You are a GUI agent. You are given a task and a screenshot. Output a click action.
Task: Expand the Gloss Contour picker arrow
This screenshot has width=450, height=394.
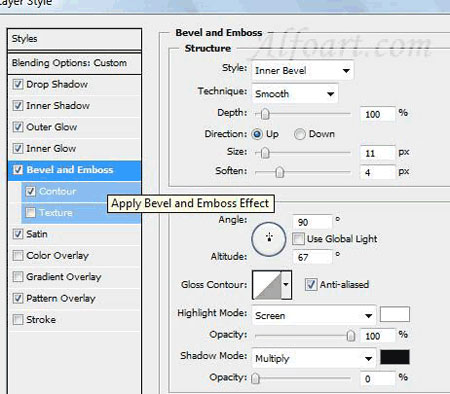286,285
